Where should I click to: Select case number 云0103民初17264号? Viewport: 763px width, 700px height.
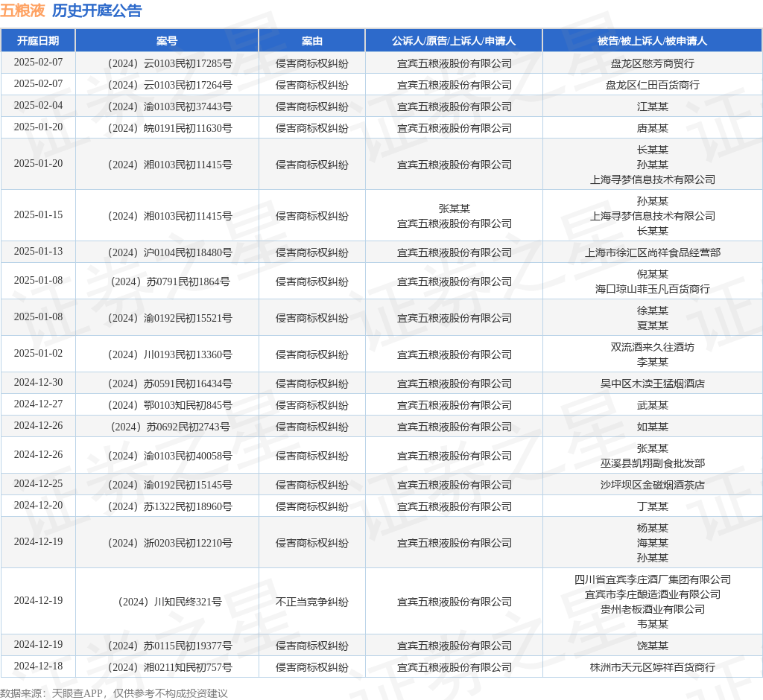(x=170, y=85)
